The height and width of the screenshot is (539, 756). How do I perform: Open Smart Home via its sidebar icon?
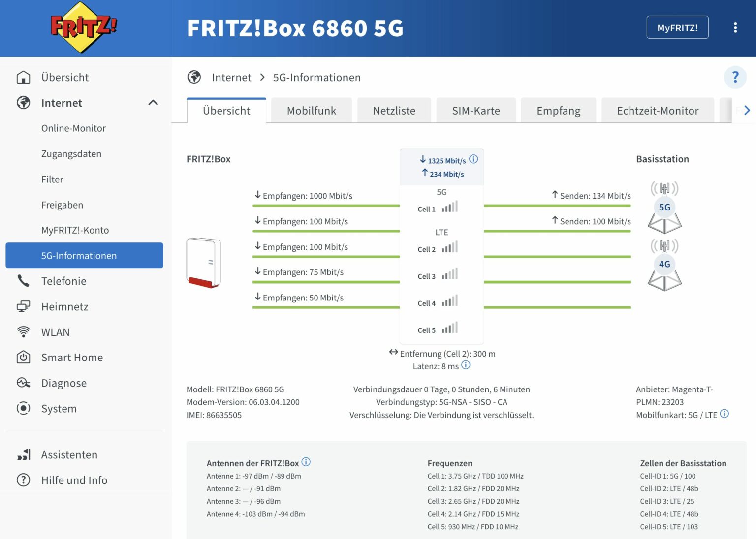(x=23, y=358)
